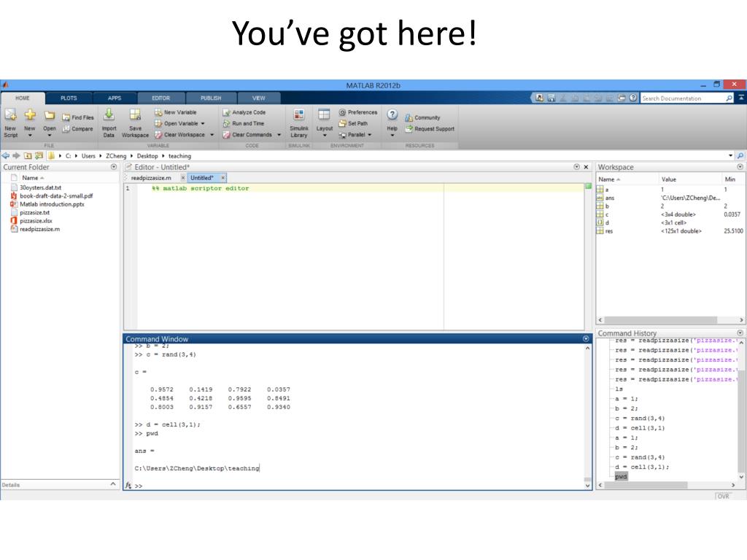Go back with the left arrow navigation icon

click(6, 156)
